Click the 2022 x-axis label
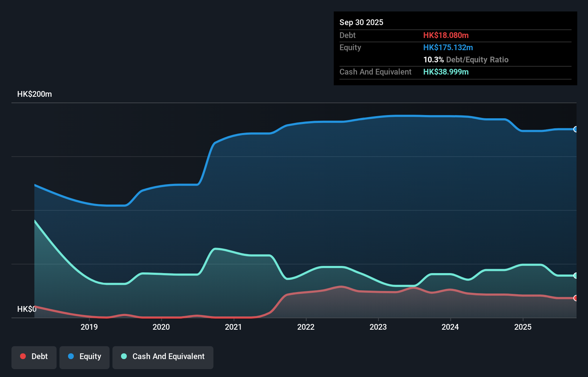The image size is (588, 377). pos(306,327)
